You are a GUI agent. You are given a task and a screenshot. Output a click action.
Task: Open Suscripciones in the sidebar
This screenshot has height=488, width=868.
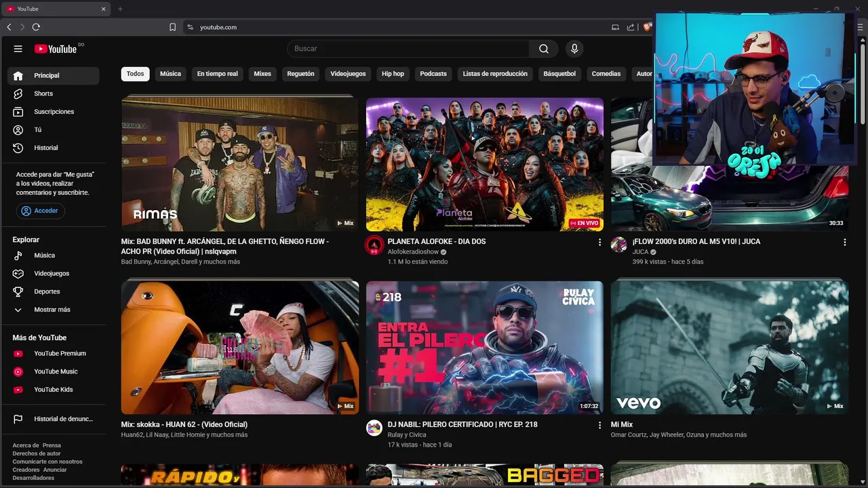pyautogui.click(x=54, y=112)
